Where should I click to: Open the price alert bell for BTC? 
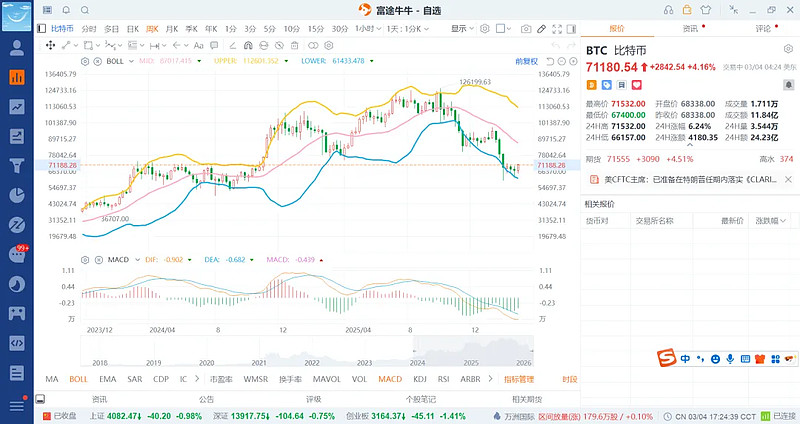(789, 85)
